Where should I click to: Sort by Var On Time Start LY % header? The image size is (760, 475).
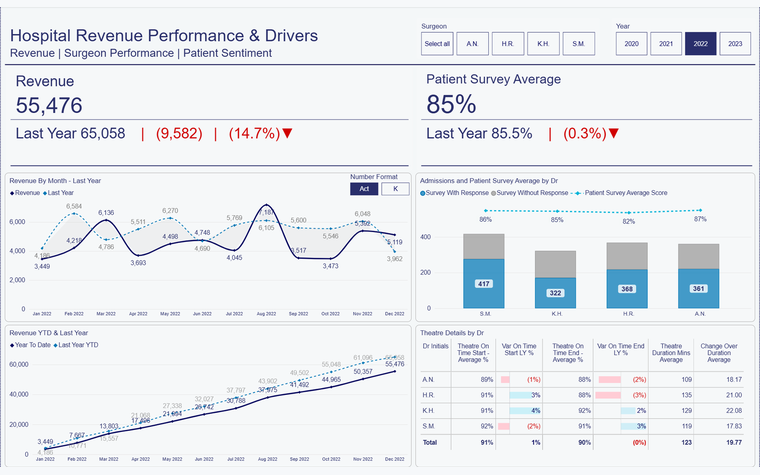pos(519,349)
